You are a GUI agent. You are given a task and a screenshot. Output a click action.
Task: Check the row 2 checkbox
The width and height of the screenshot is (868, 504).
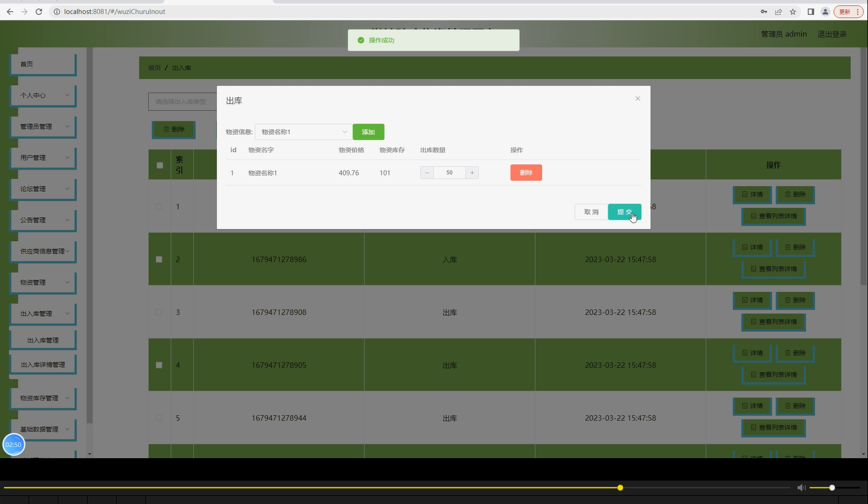point(159,259)
